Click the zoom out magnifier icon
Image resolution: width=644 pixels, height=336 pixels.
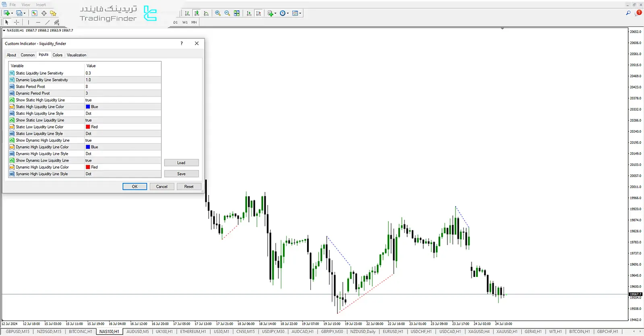click(x=227, y=13)
